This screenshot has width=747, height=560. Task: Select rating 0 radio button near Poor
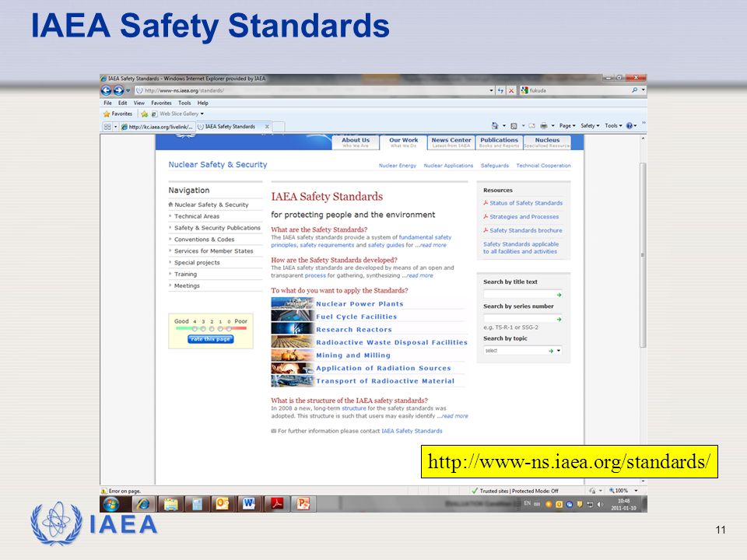[229, 328]
